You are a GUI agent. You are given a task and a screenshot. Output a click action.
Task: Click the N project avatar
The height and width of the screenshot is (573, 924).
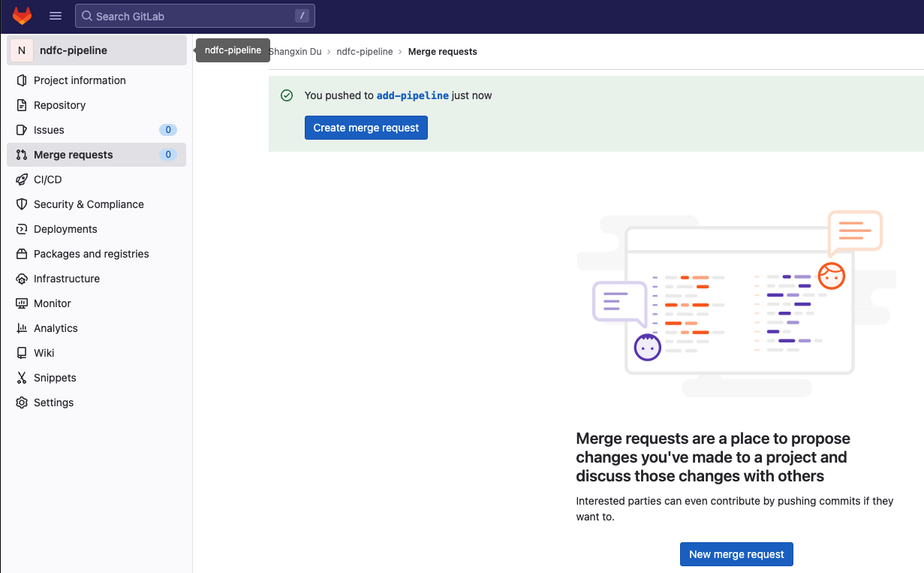(22, 50)
